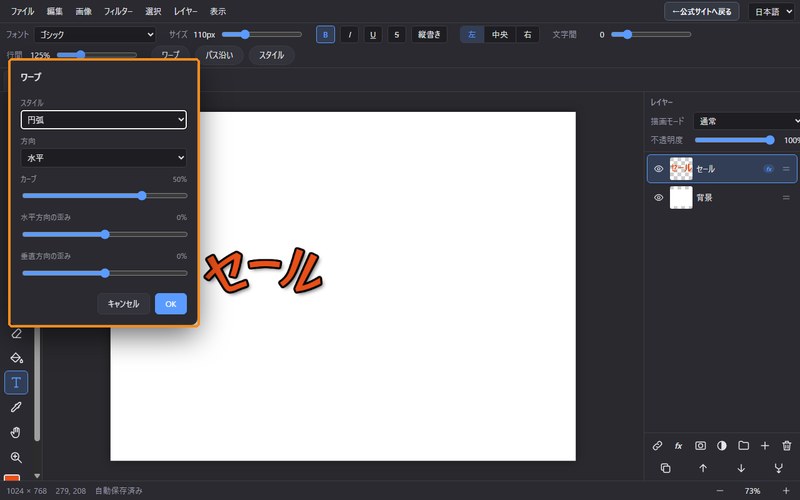
Task: Create a new layer group folder
Action: click(743, 445)
